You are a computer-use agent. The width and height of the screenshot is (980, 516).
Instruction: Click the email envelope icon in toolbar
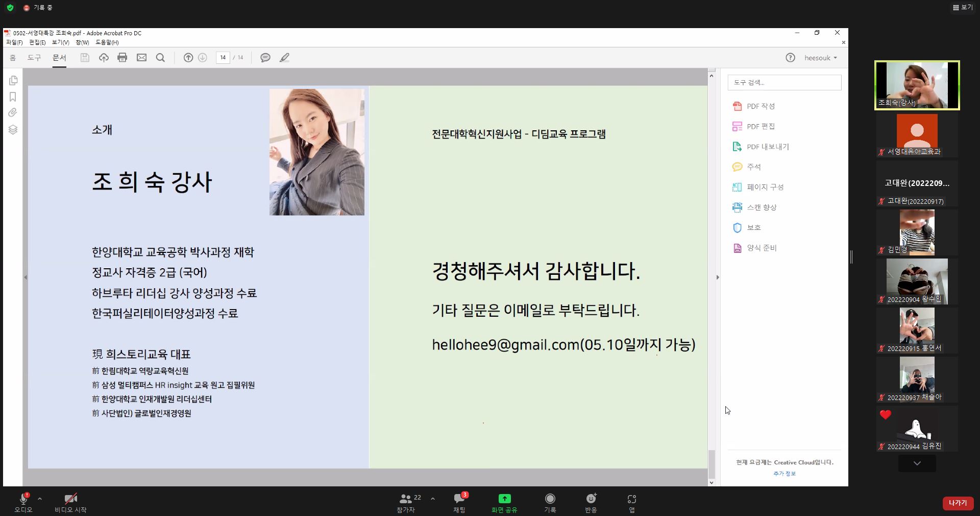coord(141,58)
